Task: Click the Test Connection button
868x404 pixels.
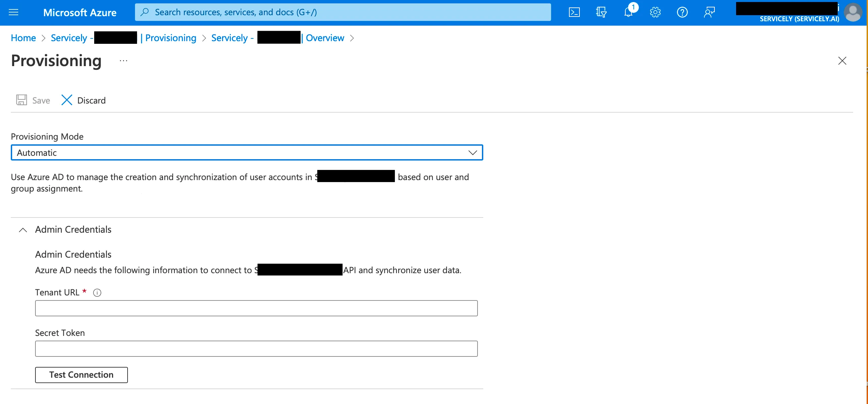Action: tap(81, 375)
